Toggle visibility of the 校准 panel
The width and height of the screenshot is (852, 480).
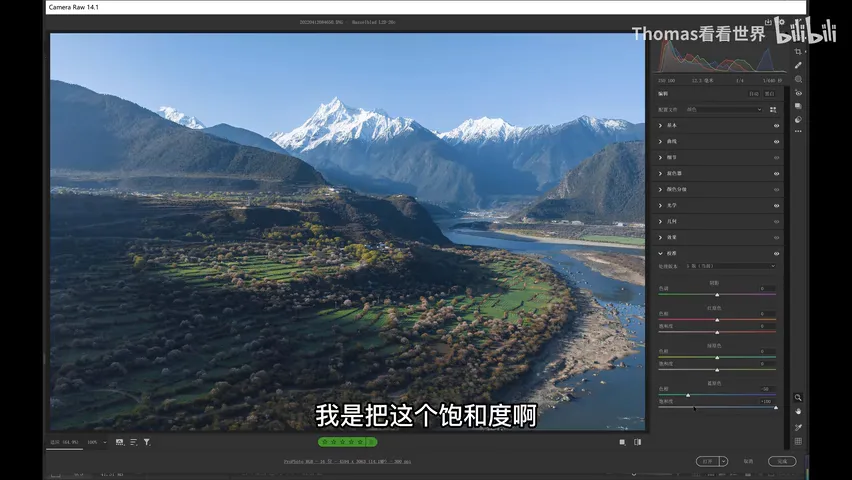(x=776, y=253)
